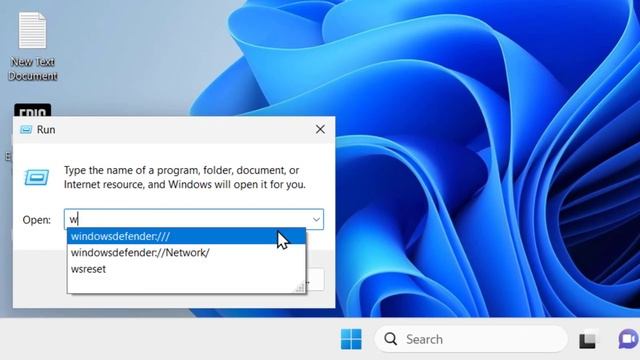Open the New Text Document desktop file
Screen dimensions: 640x360
[x=32, y=46]
